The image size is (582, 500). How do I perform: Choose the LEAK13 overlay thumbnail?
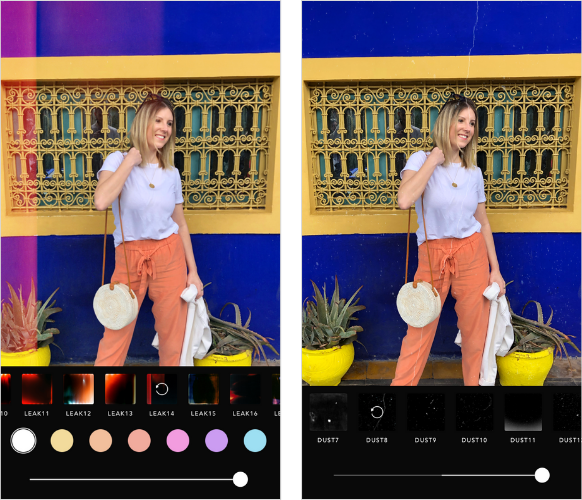point(120,389)
